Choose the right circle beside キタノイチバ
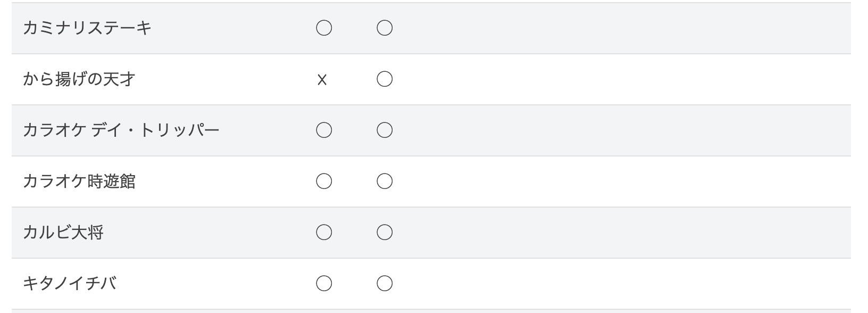Viewport: 868px width, 313px height. [x=385, y=283]
